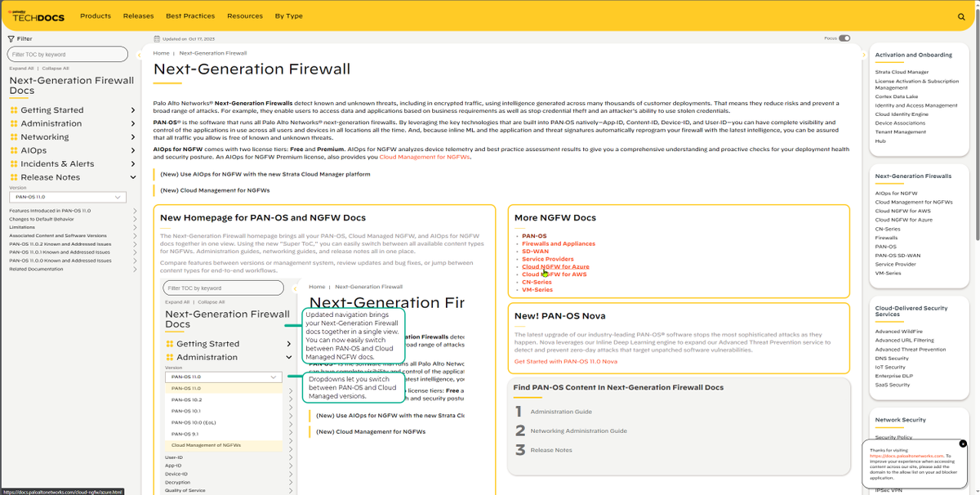Screen dimensions: 980x495
Task: Open Cloud NGFW for Azure in More NGFW Docs
Action: pos(555,267)
